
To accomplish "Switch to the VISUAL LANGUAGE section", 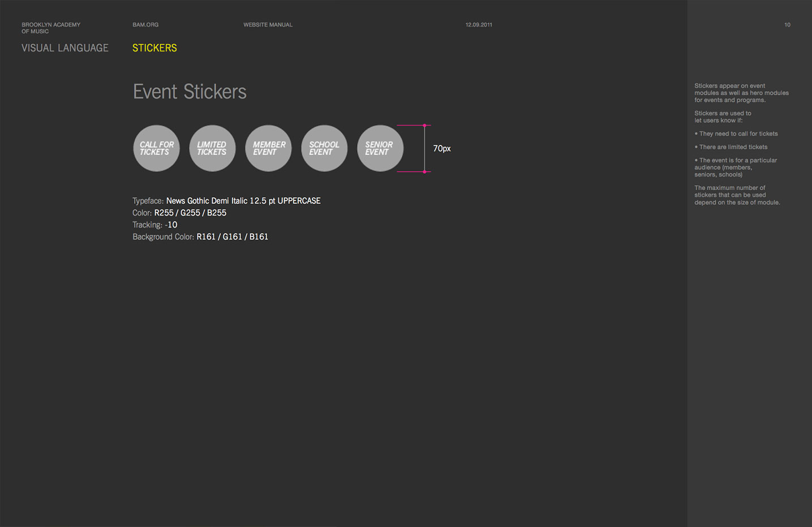I will [65, 48].
